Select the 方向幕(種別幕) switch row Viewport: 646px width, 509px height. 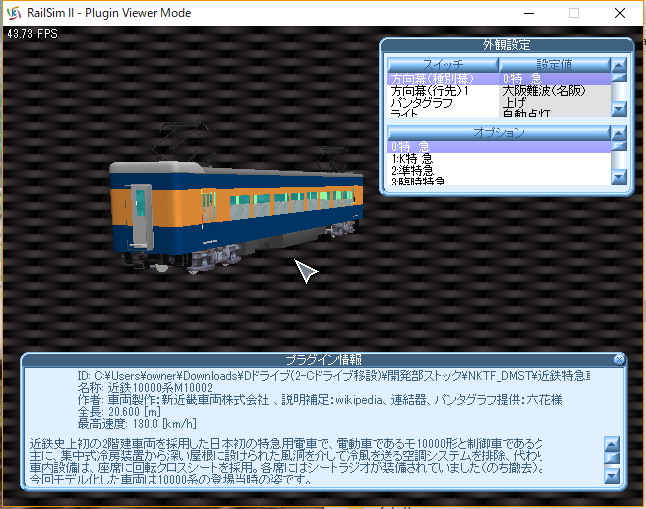click(443, 79)
